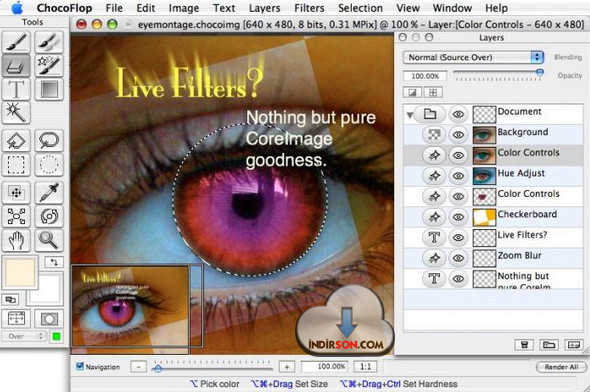This screenshot has width=590, height=392.
Task: Uncheck the Navigation checkbox
Action: tap(80, 366)
